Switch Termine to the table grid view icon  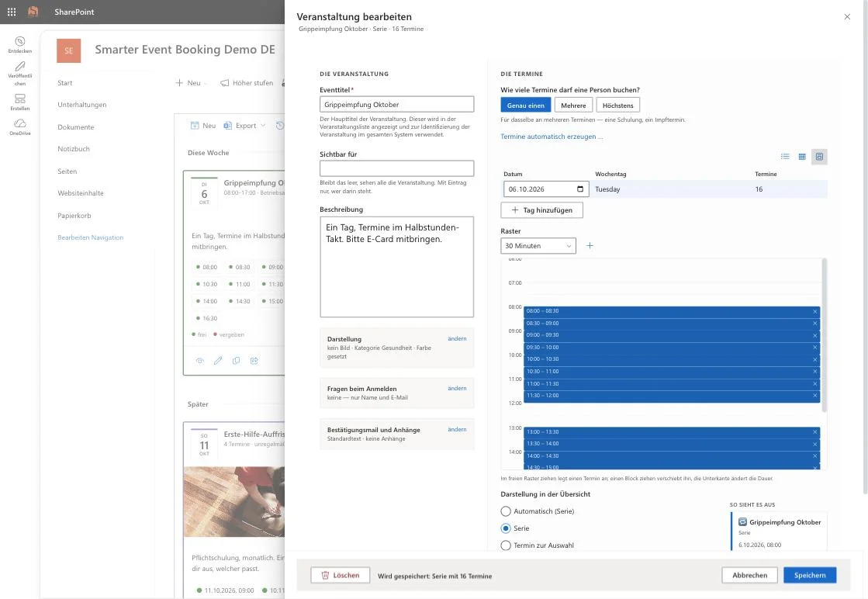[x=802, y=157]
